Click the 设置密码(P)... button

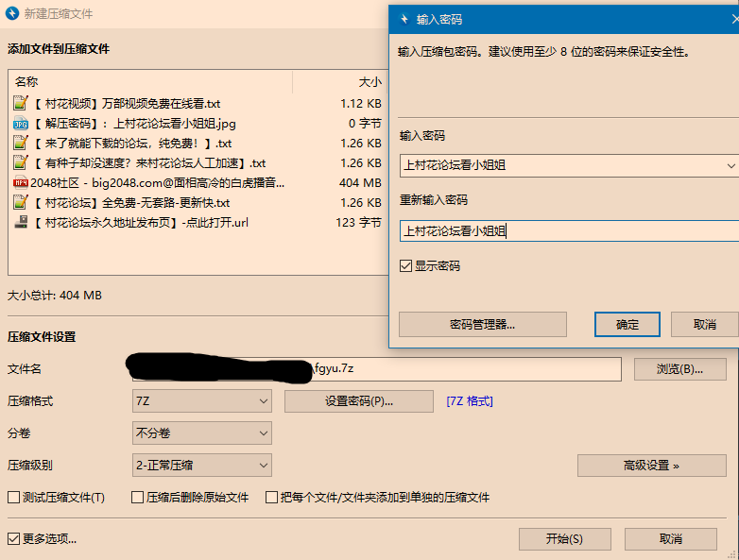(x=359, y=401)
